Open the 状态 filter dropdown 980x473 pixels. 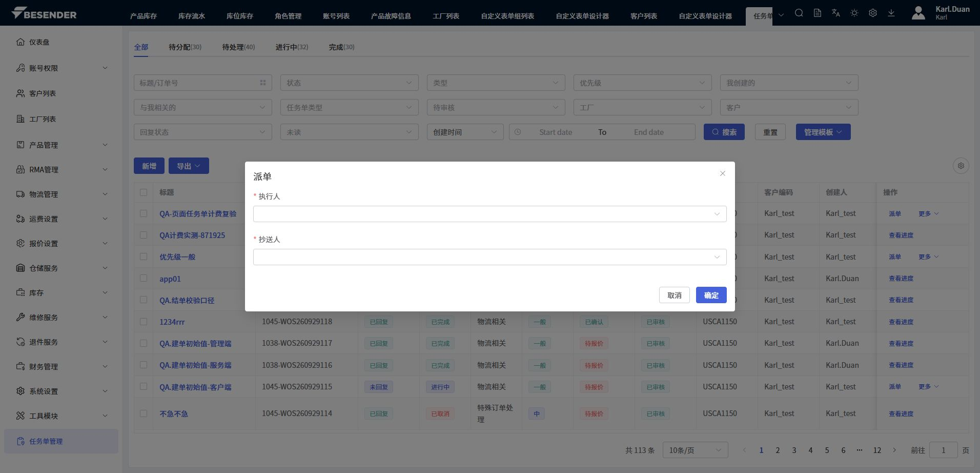click(x=349, y=83)
